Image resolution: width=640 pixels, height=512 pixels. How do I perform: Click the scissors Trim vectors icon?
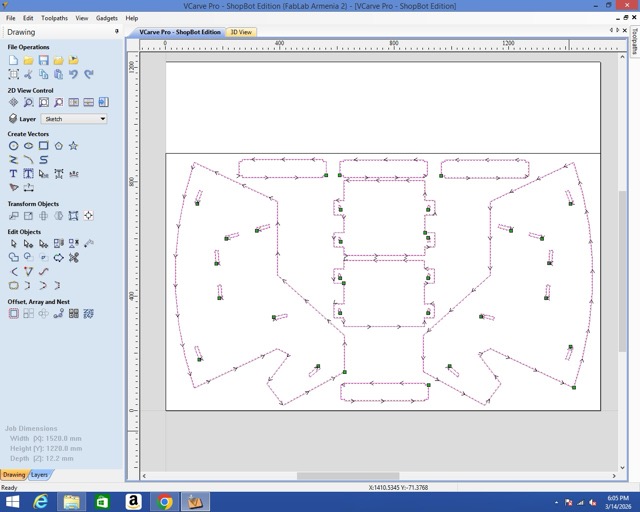73,258
